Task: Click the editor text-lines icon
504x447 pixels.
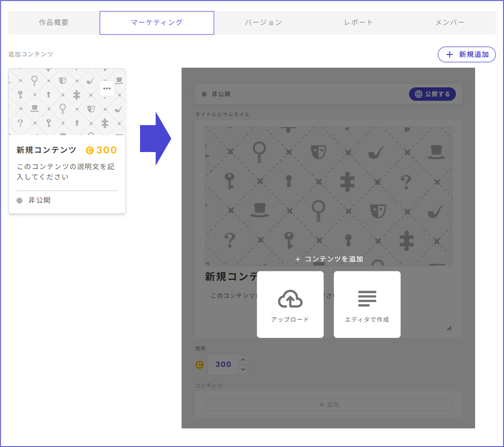Action: (x=367, y=299)
